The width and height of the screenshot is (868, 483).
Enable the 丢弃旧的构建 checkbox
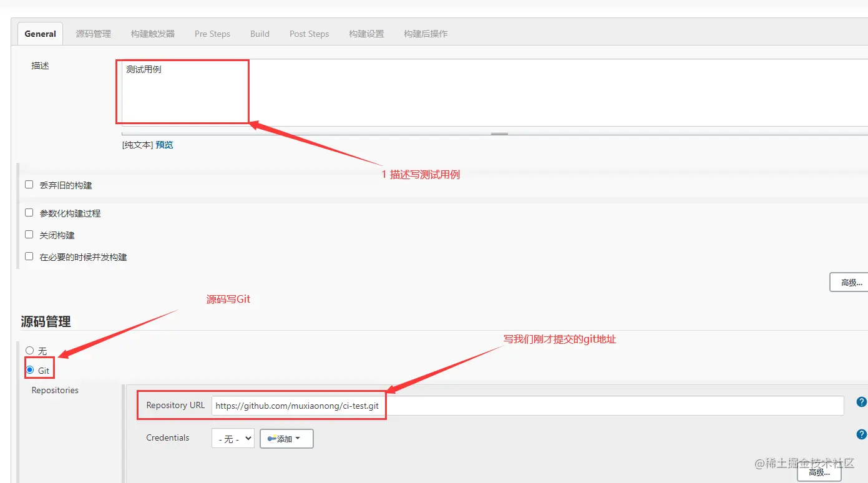tap(29, 185)
